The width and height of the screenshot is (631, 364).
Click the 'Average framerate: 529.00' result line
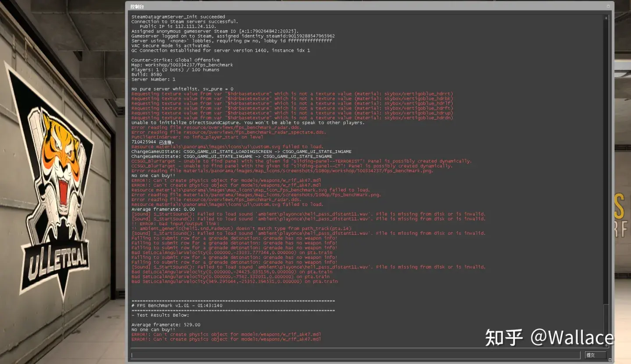pos(166,325)
